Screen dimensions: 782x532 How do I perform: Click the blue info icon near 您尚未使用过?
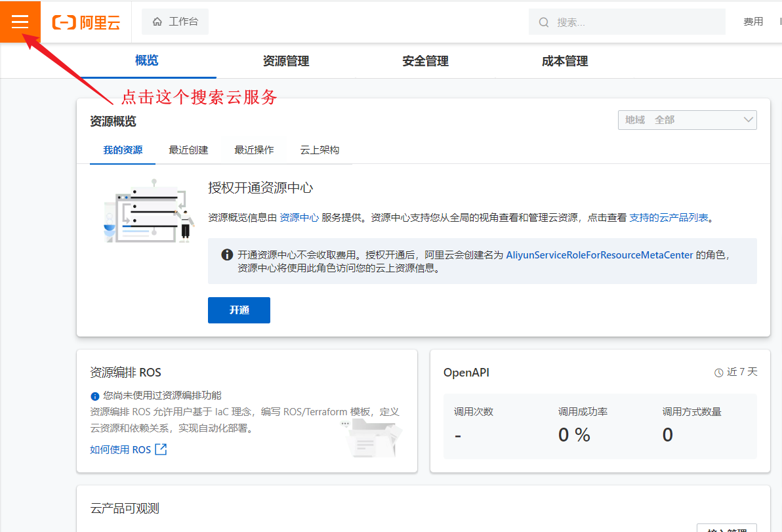(x=94, y=396)
